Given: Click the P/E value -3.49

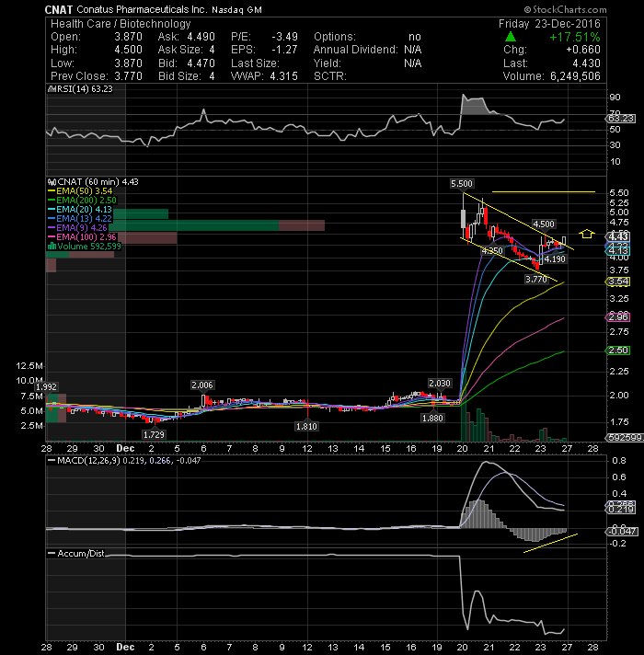Looking at the screenshot, I should pos(284,37).
